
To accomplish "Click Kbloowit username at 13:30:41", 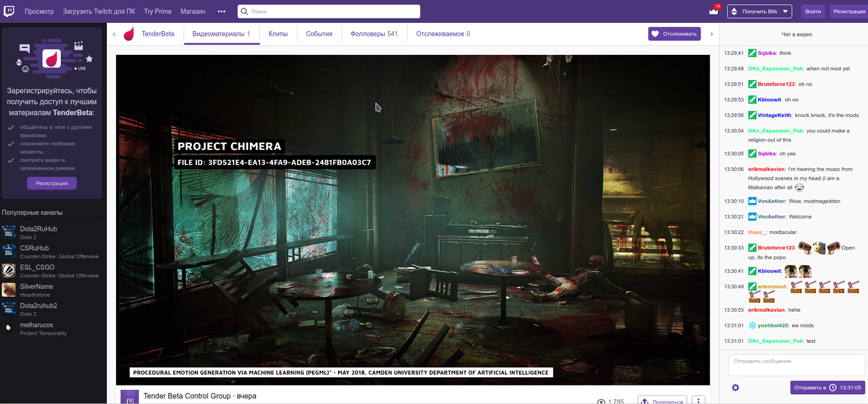I will coord(769,271).
